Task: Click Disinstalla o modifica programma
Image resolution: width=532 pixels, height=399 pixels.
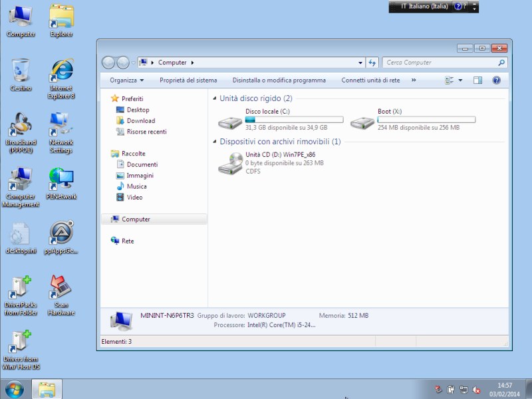Action: coord(279,80)
